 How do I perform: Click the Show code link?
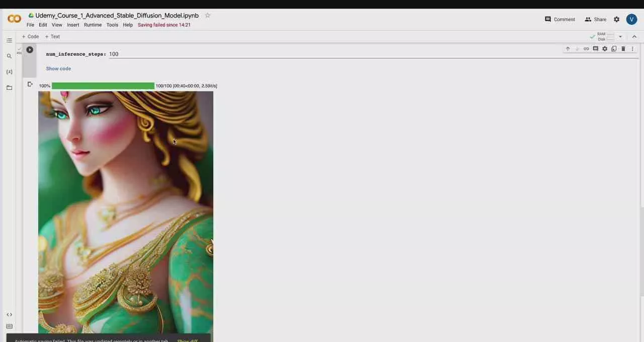[x=58, y=68]
